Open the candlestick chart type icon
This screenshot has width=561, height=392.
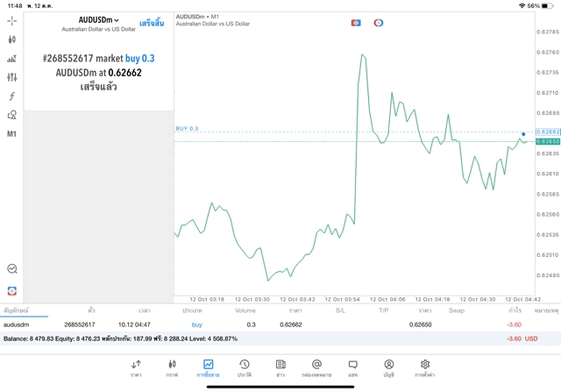[11, 39]
